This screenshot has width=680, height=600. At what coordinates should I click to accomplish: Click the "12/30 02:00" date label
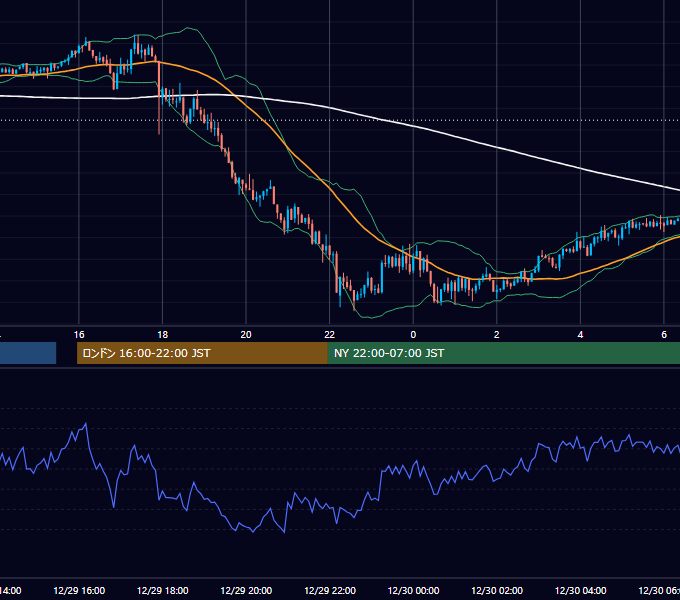point(497,590)
